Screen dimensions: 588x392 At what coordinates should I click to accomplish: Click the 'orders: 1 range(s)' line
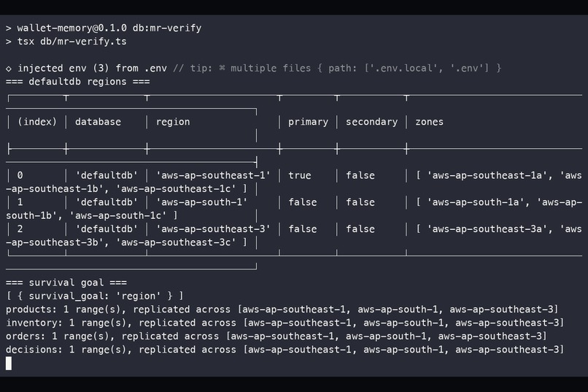pyautogui.click(x=276, y=337)
